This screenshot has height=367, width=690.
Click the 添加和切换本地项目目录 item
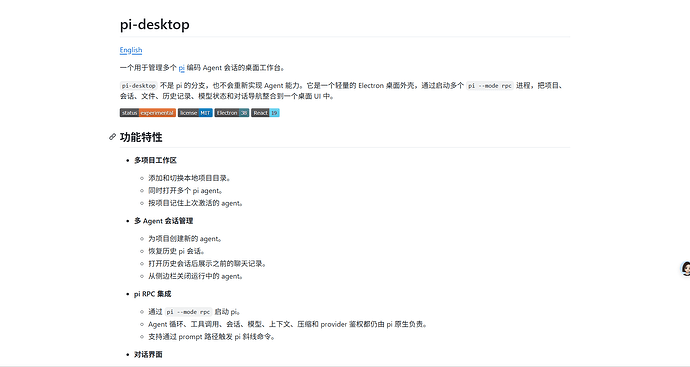point(190,178)
